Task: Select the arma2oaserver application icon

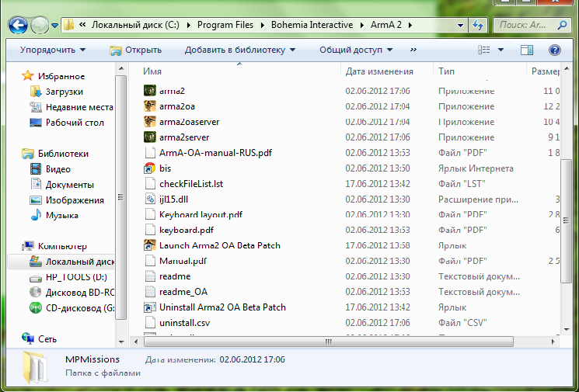Action: (152, 122)
